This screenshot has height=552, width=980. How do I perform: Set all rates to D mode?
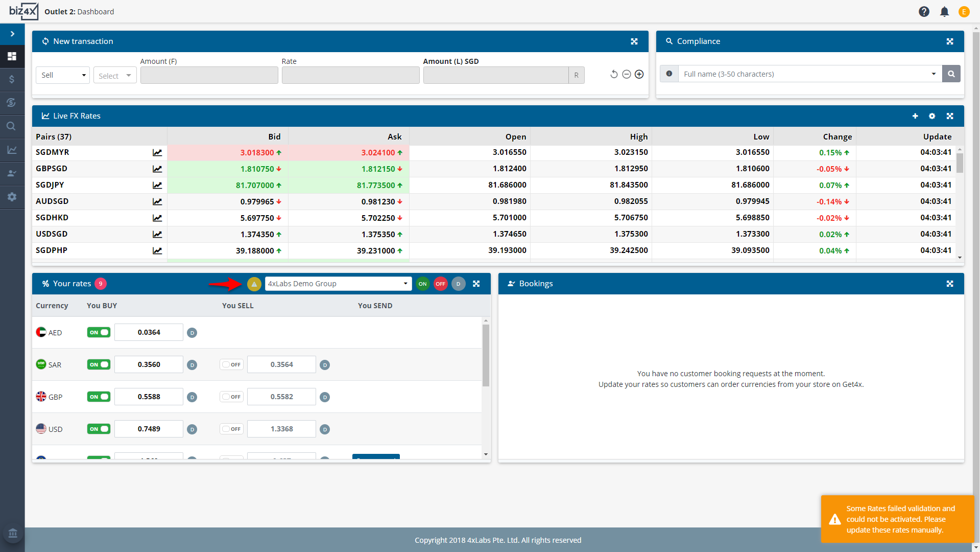(x=459, y=284)
